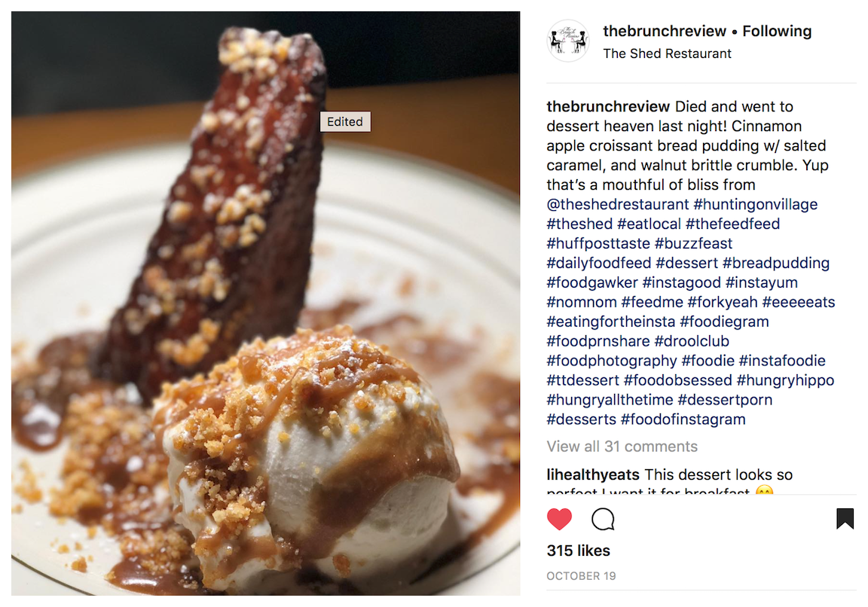Unlike the post with the red heart icon
The height and width of the screenshot is (607, 868).
click(559, 519)
